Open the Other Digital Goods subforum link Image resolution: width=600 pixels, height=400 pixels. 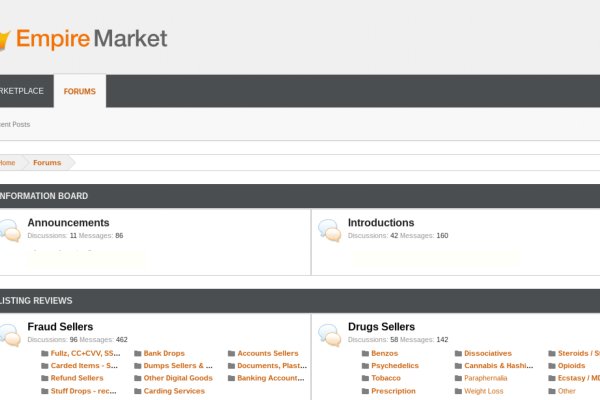[178, 378]
